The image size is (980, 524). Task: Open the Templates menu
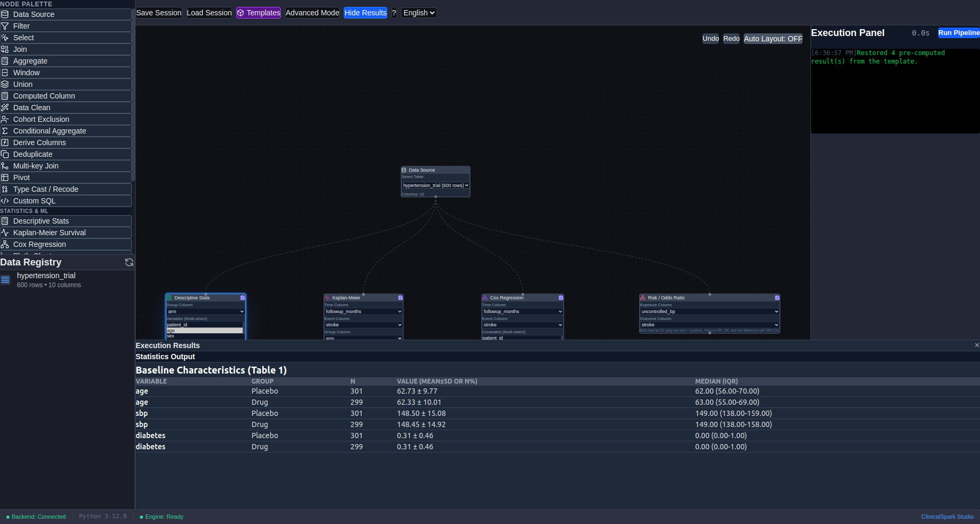[x=259, y=13]
